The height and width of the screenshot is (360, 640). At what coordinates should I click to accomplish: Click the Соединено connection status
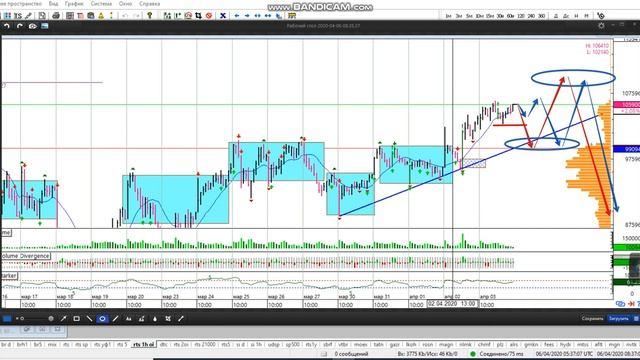click(x=500, y=354)
